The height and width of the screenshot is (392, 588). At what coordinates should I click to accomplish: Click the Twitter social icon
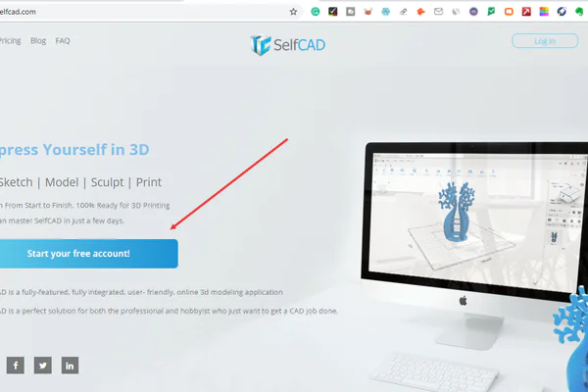[x=43, y=365]
